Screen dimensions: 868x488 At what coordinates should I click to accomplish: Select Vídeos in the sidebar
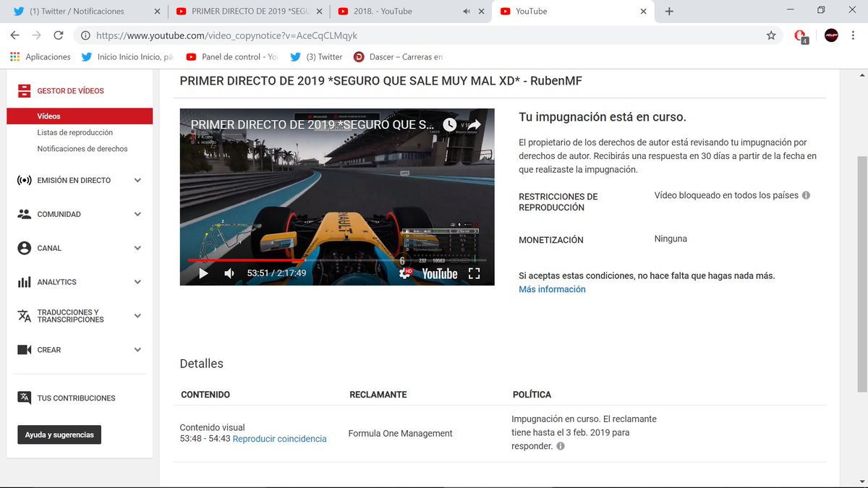coord(80,116)
